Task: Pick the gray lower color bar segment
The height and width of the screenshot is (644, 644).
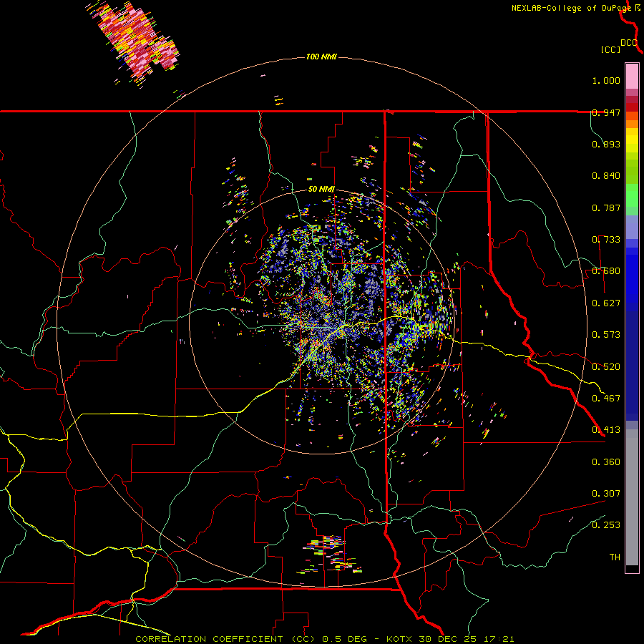Action: point(632,497)
